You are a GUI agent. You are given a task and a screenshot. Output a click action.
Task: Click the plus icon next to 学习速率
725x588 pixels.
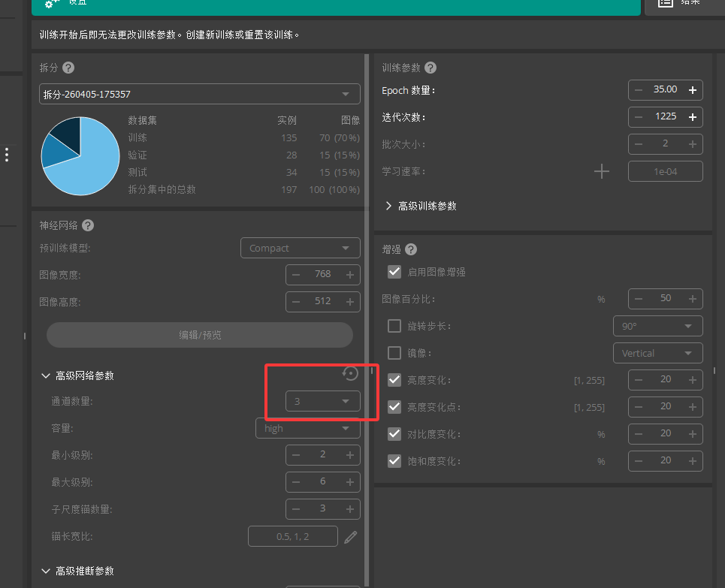click(x=601, y=171)
